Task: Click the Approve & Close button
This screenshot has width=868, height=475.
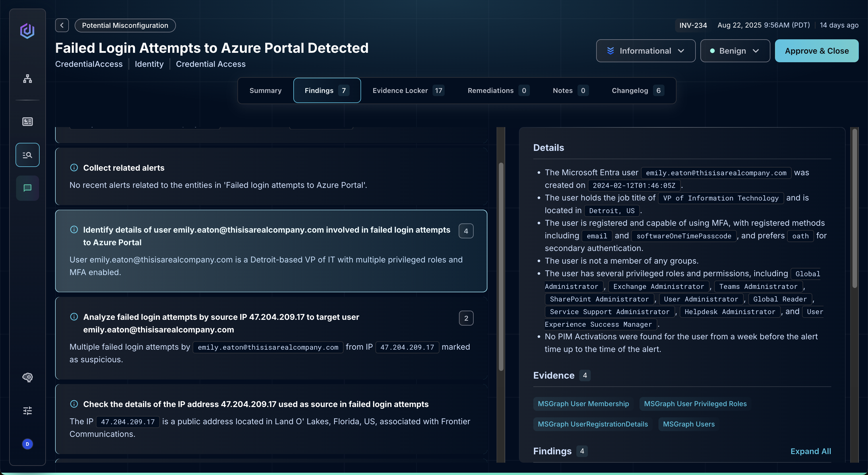Action: 816,51
